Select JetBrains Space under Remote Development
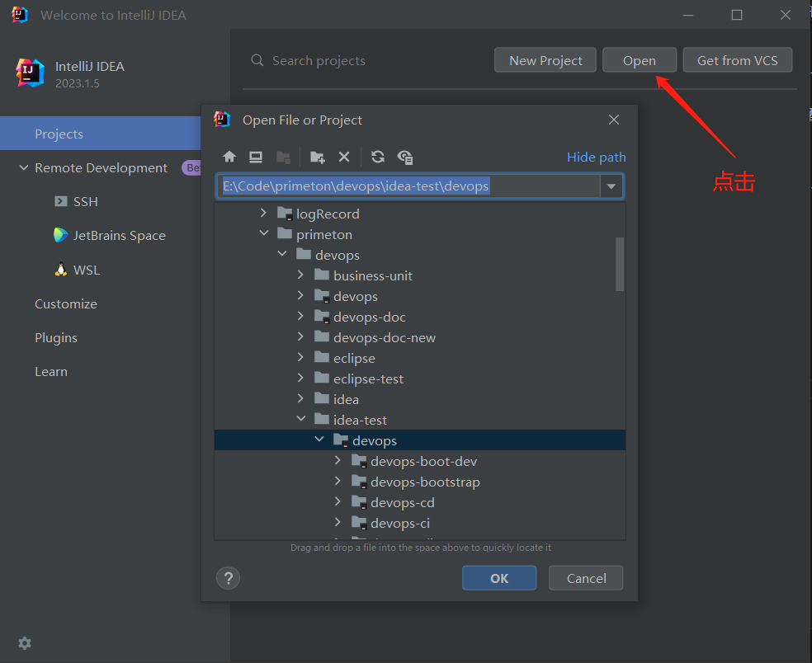 119,236
